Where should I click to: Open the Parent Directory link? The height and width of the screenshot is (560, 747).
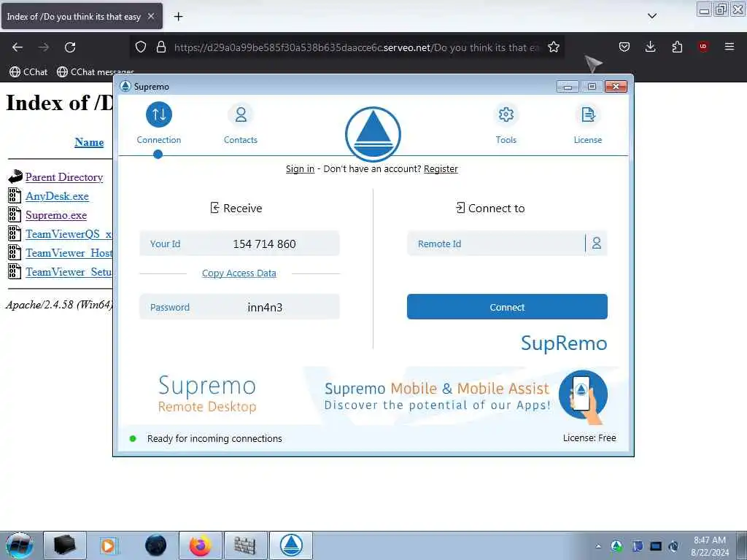[64, 177]
